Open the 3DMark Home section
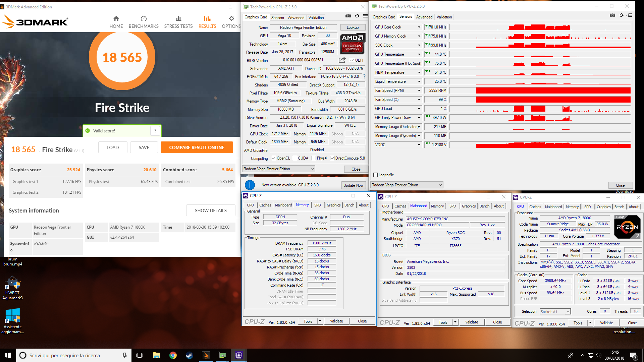The width and height of the screenshot is (644, 362). [x=116, y=22]
